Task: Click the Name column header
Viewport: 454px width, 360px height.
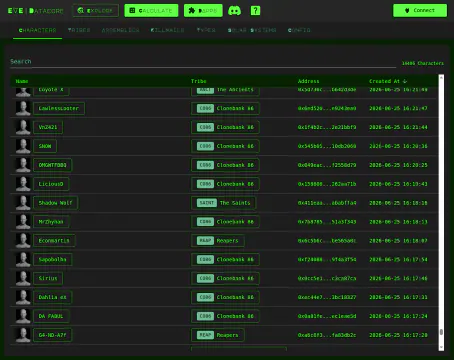Action: pyautogui.click(x=22, y=81)
